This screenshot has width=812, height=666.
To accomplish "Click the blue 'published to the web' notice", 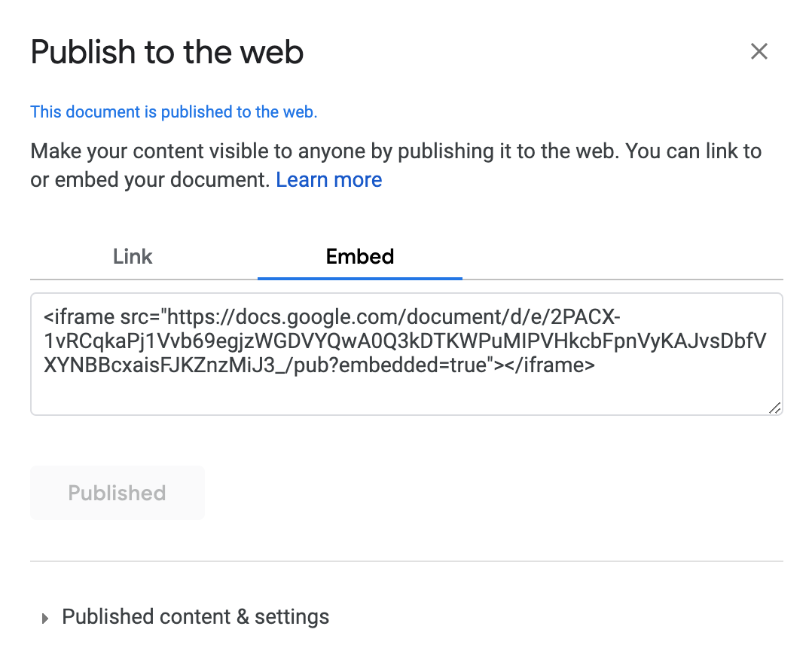I will click(x=173, y=112).
